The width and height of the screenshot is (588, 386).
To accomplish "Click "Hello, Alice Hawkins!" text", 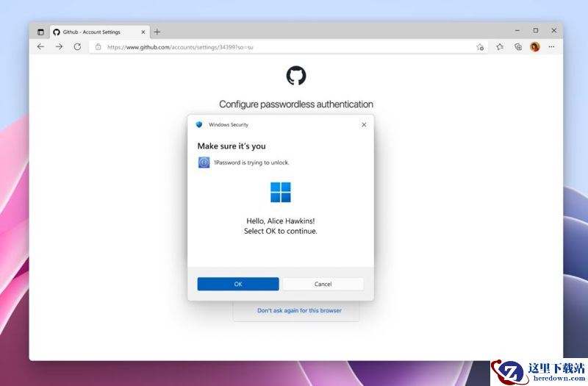I will (x=281, y=221).
